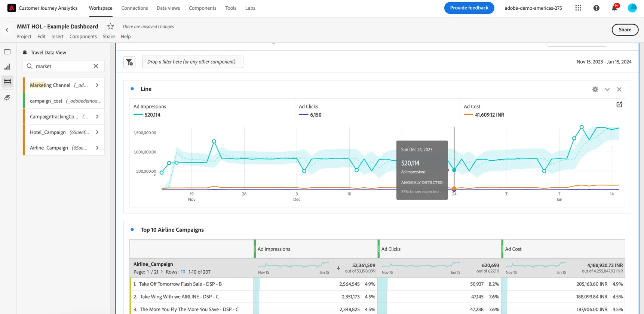Clear the market search text
This screenshot has height=314, width=644.
[96, 66]
